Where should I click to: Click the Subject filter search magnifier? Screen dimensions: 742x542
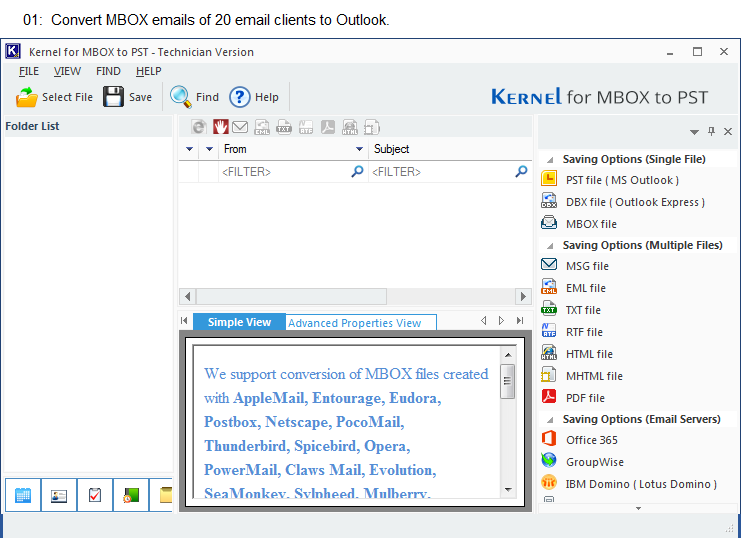pos(521,171)
